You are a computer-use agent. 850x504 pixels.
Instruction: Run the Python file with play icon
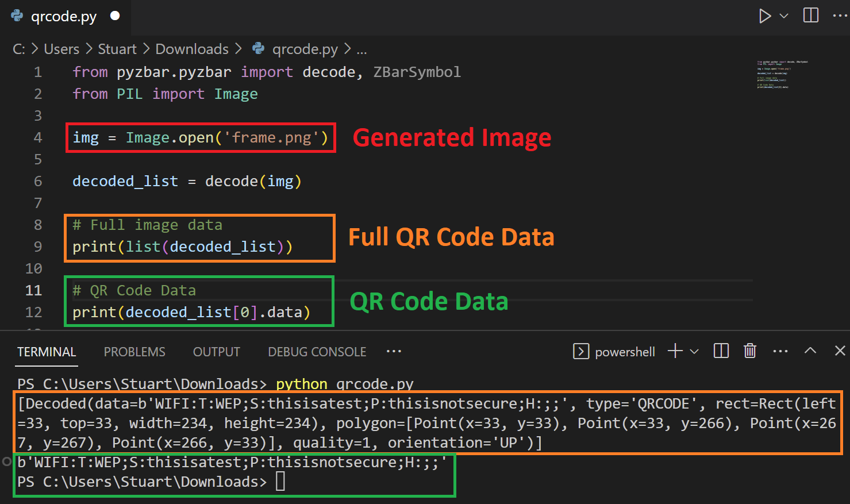(x=764, y=16)
